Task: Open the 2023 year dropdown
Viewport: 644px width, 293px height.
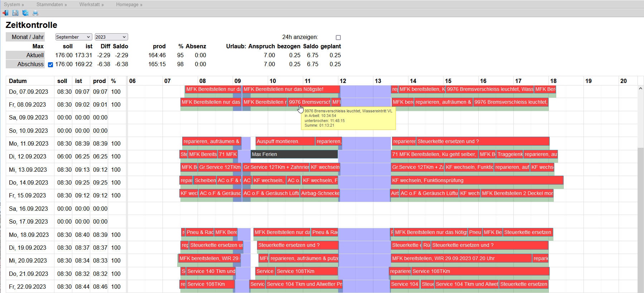Action: [111, 37]
